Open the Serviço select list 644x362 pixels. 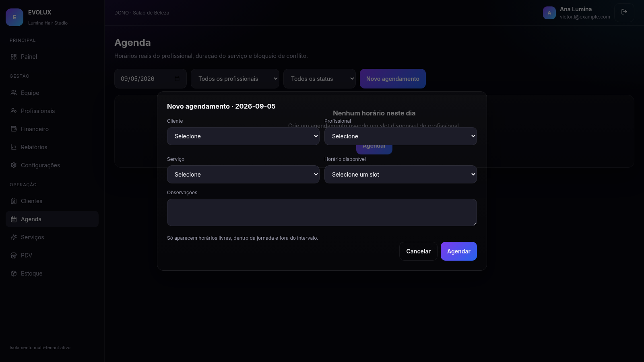pos(243,175)
